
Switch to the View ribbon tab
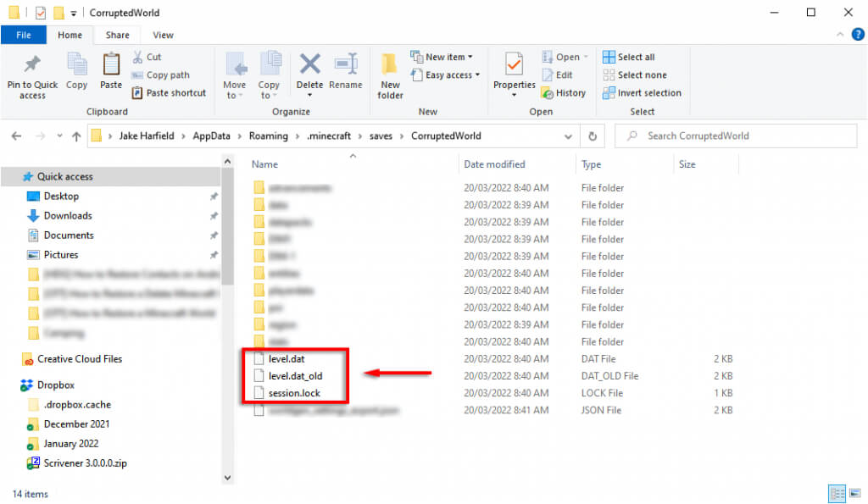[x=163, y=35]
